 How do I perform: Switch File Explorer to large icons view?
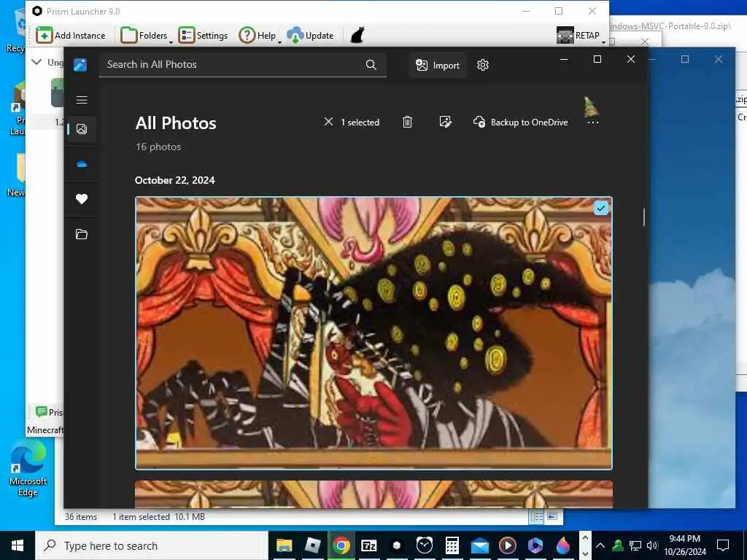point(553,517)
